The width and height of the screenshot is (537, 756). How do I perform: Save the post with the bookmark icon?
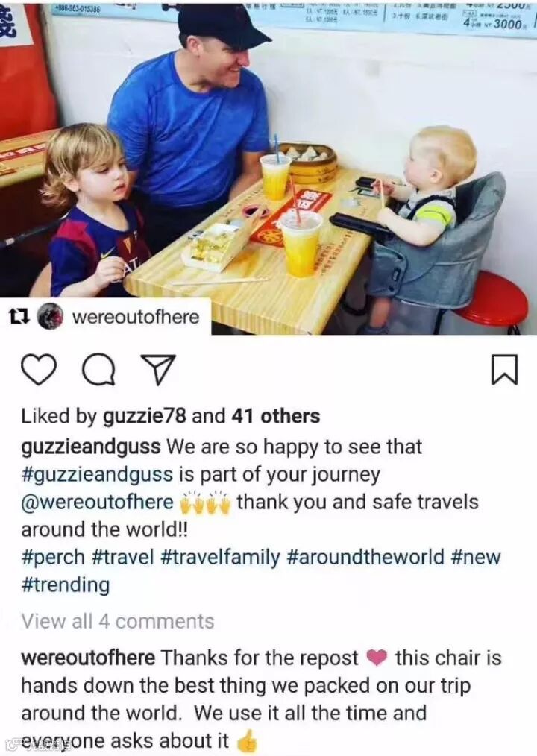tap(505, 370)
